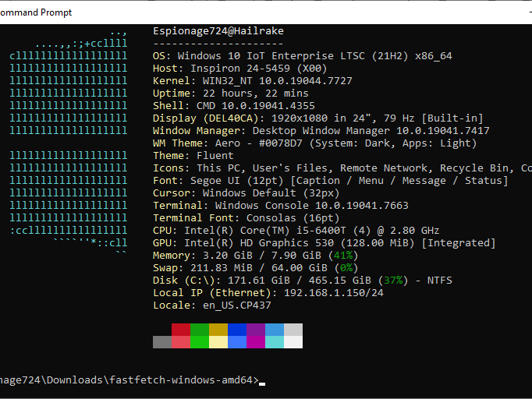
Task: Click the purple color block
Action: point(256,330)
